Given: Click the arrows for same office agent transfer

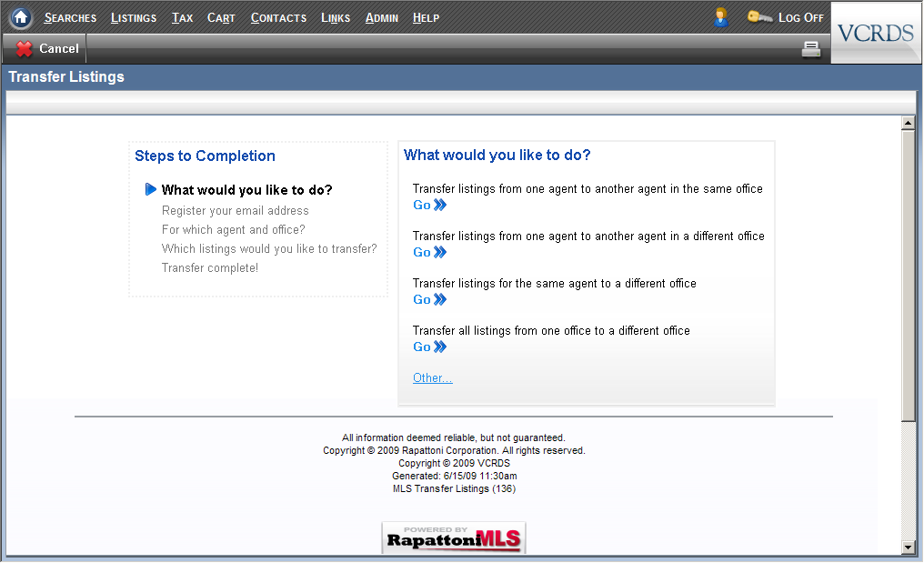Looking at the screenshot, I should pos(440,206).
